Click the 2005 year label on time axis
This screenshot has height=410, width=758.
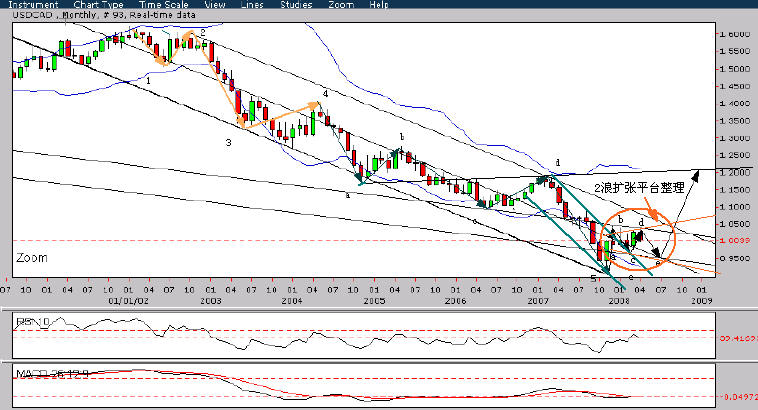pyautogui.click(x=374, y=301)
